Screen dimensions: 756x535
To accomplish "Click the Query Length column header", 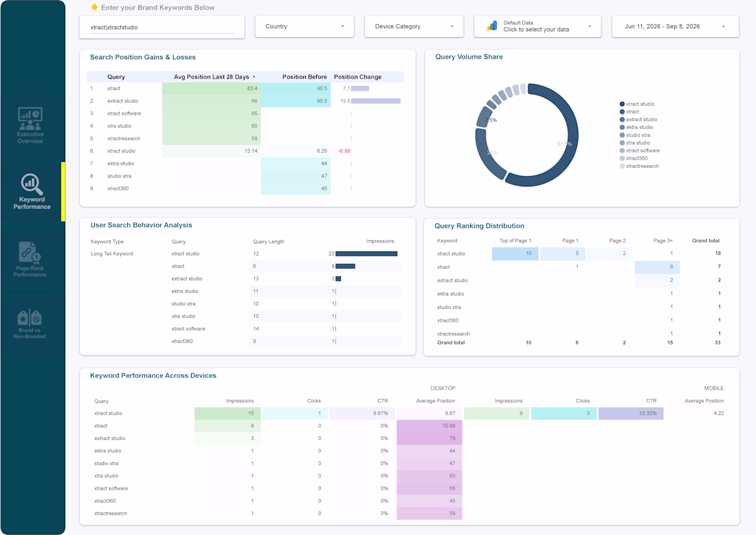I will [269, 241].
